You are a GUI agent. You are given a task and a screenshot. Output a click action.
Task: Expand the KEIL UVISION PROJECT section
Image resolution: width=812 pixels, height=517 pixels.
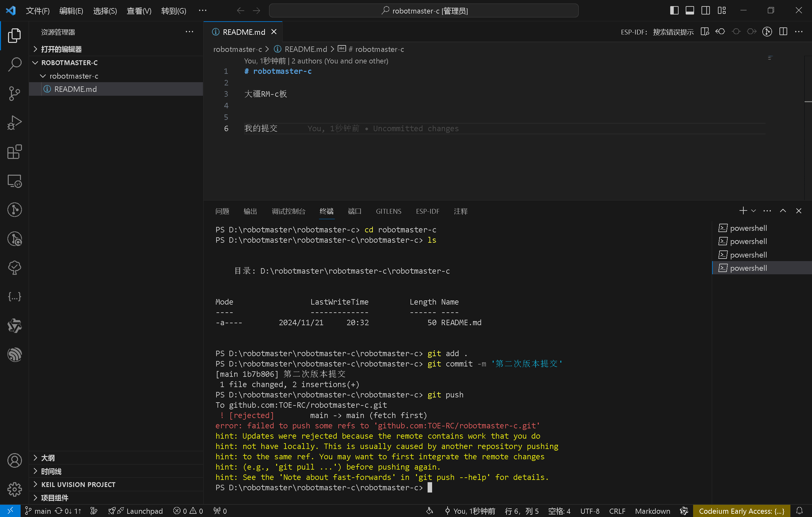pyautogui.click(x=116, y=485)
